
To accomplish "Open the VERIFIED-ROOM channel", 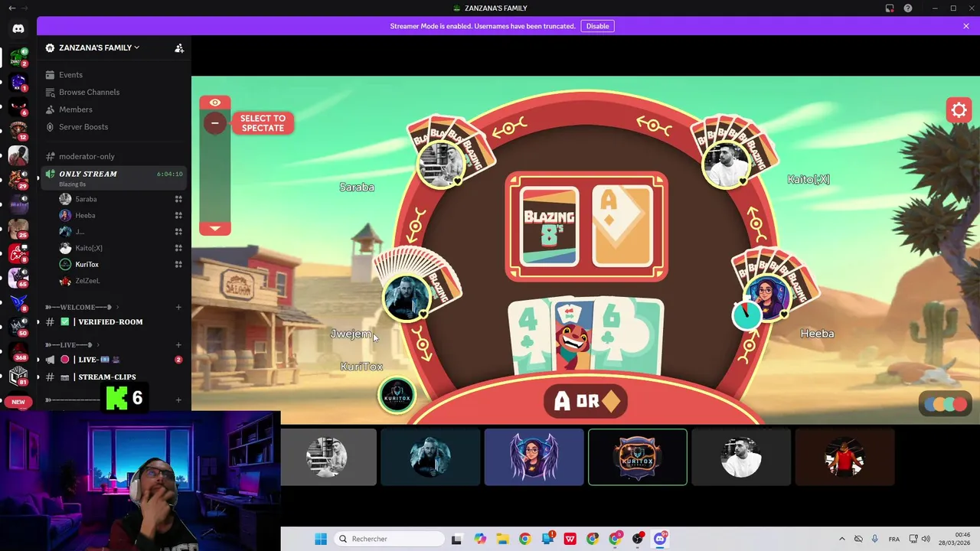I will point(110,321).
